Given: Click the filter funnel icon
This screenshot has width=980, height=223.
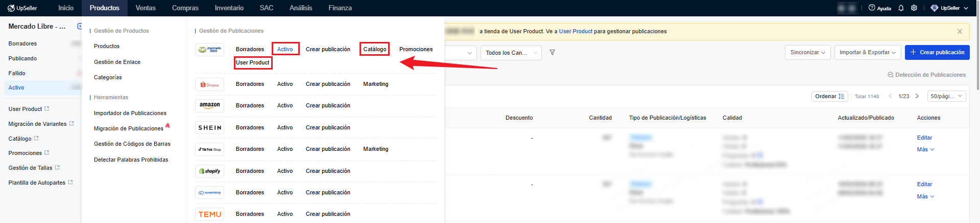Looking at the screenshot, I should coord(552,53).
